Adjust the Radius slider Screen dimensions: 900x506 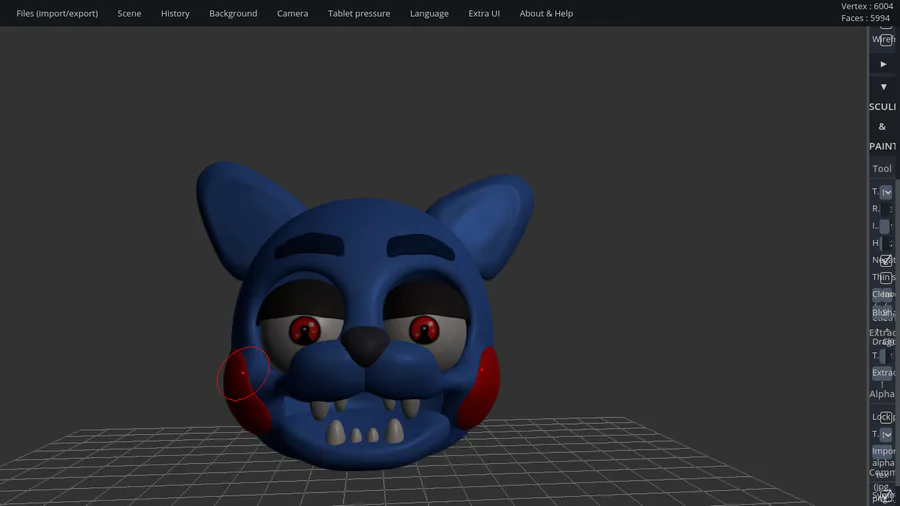point(886,209)
